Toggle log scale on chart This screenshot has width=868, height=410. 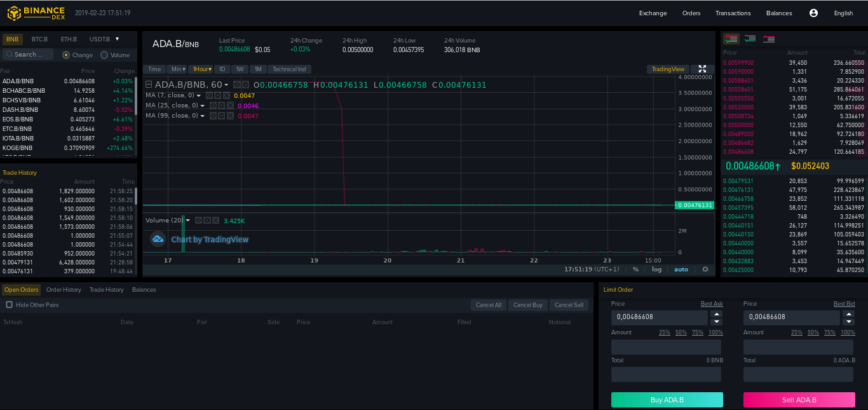pos(656,270)
